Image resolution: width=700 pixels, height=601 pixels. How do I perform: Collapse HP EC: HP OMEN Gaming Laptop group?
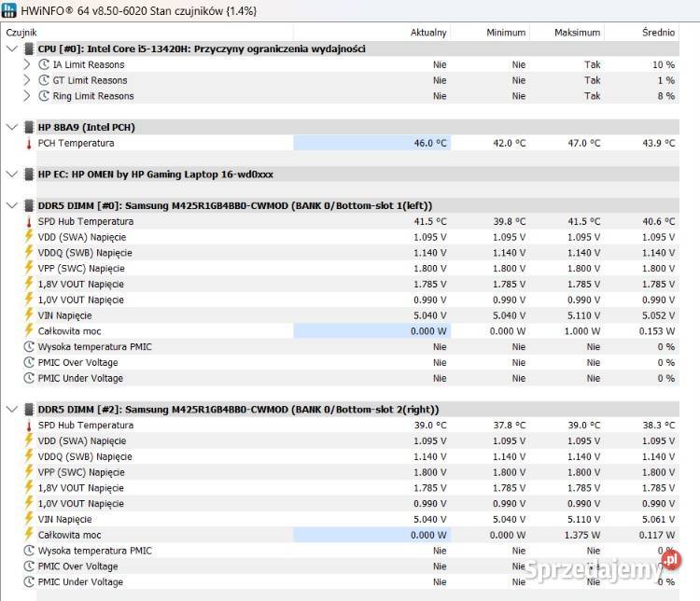click(12, 175)
